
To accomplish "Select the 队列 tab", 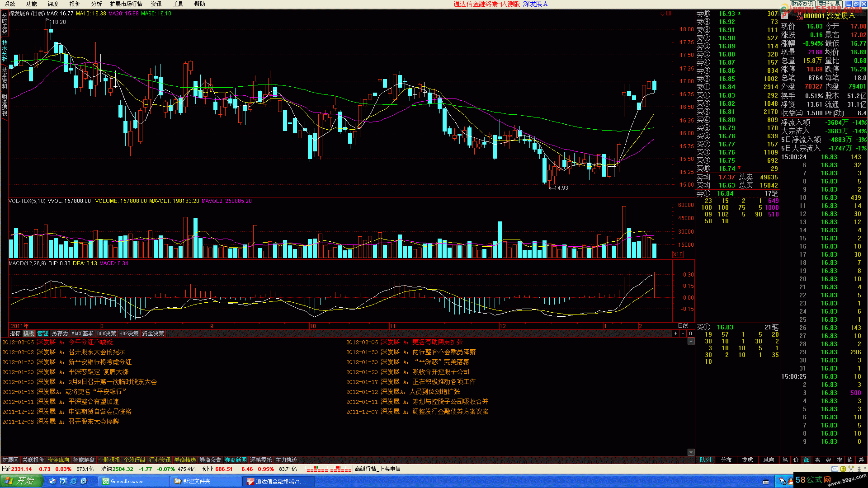I will click(x=705, y=460).
